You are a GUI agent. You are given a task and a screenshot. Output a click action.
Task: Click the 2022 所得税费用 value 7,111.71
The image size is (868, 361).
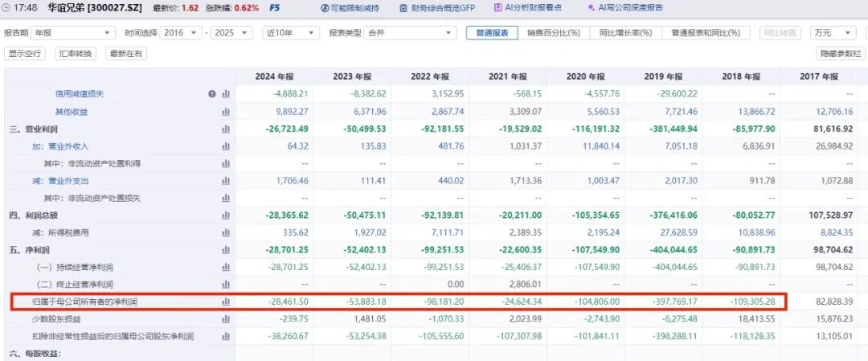[x=449, y=232]
